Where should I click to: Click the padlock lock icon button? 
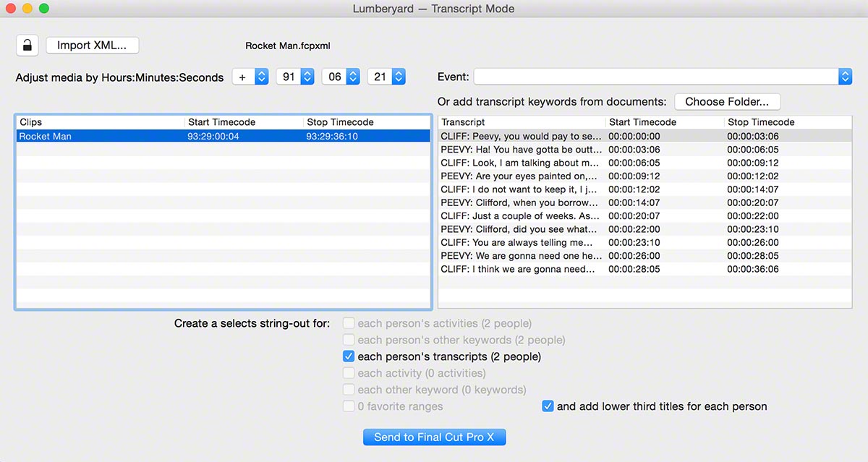point(27,46)
